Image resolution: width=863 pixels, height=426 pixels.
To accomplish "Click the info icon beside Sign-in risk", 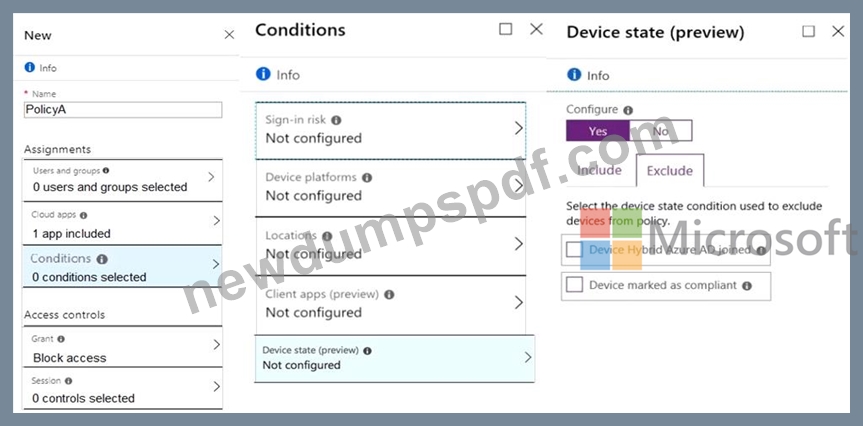I will [x=336, y=120].
